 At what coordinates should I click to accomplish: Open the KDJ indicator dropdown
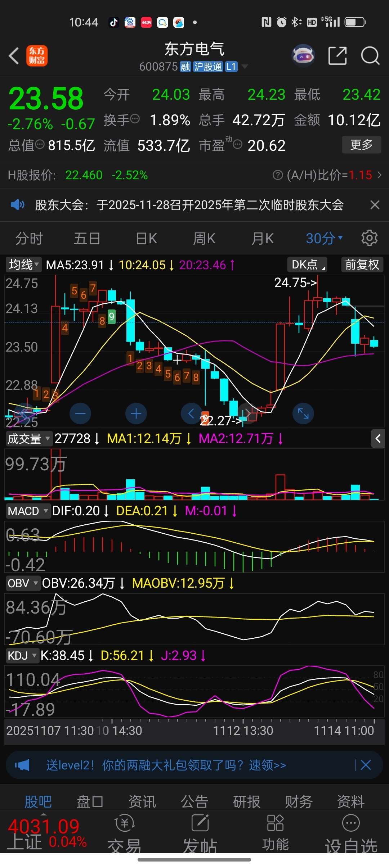22,656
